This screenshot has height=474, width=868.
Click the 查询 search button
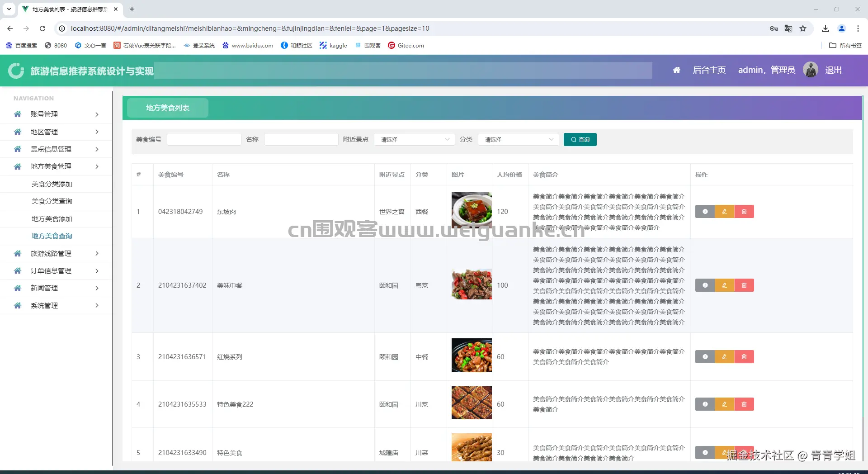(580, 139)
